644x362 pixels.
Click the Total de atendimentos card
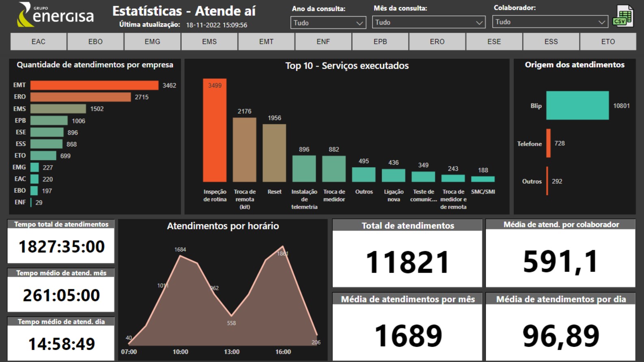click(407, 253)
